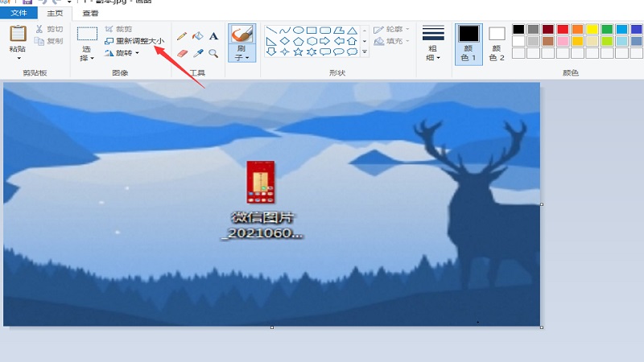Select the Text tool (A icon)

point(213,36)
